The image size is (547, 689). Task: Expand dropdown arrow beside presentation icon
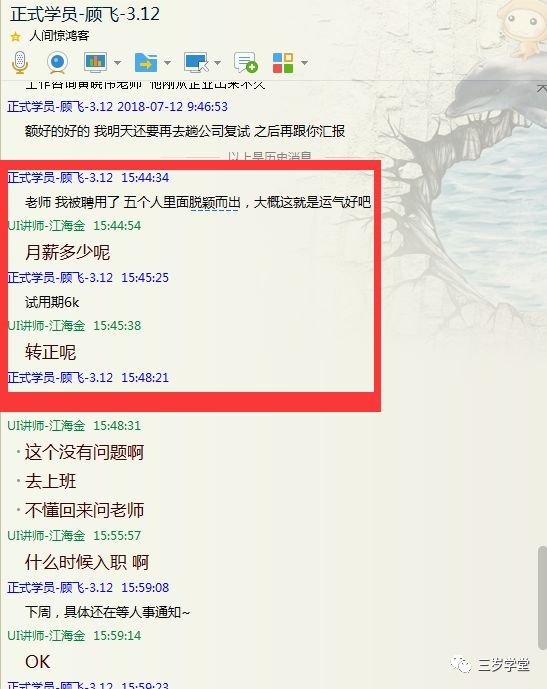click(x=117, y=63)
